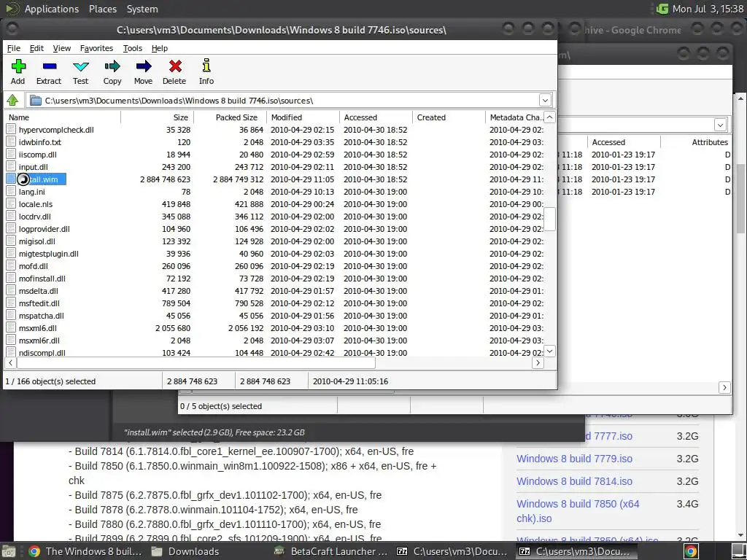Select the migtestplugin.dll file row
Screen dimensions: 747x560
275,253
